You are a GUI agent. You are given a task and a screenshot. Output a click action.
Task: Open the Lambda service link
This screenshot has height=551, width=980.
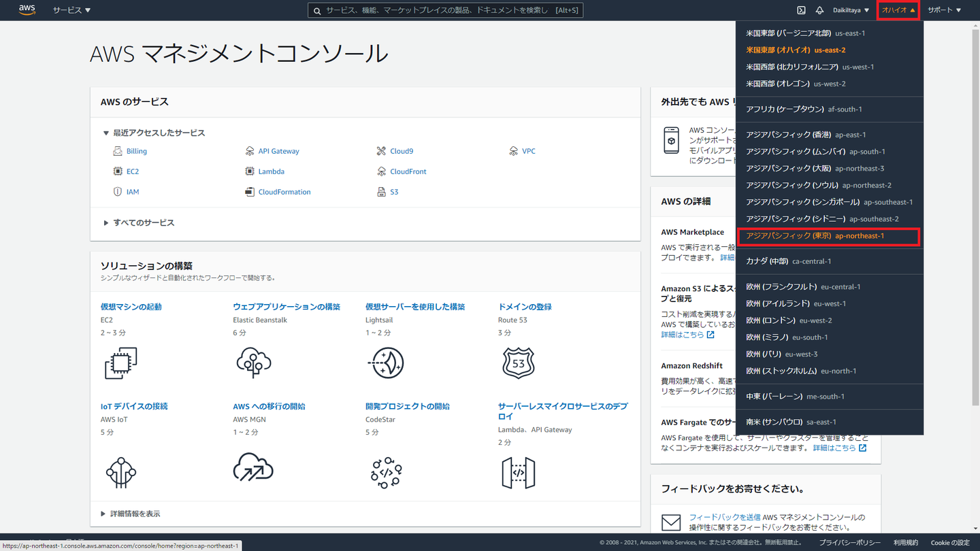[x=271, y=171]
